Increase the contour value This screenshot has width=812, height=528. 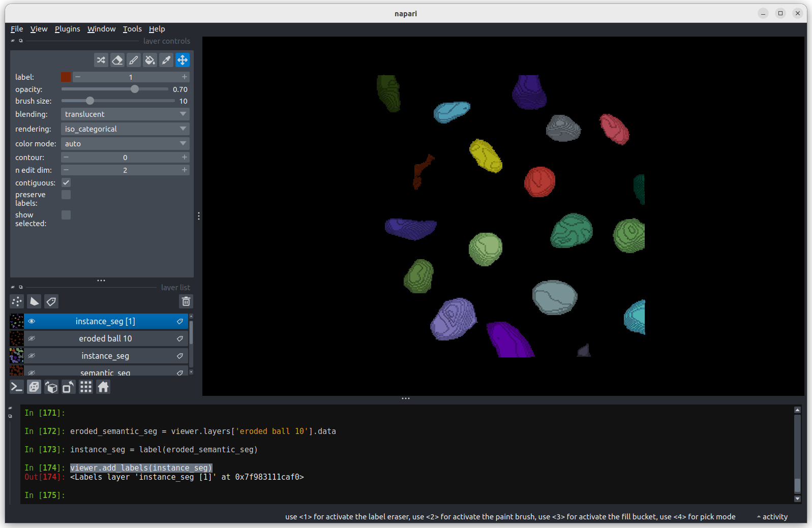pyautogui.click(x=184, y=158)
